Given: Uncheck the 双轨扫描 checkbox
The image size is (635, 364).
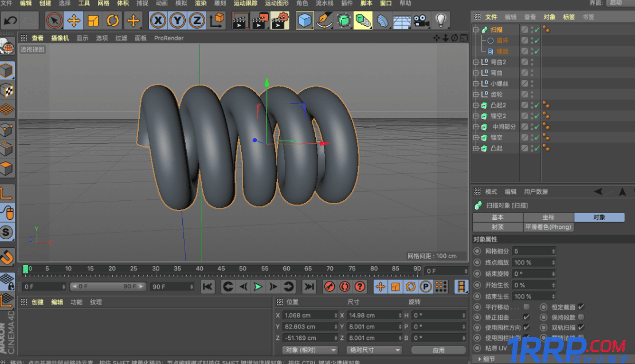Looking at the screenshot, I should [x=580, y=327].
